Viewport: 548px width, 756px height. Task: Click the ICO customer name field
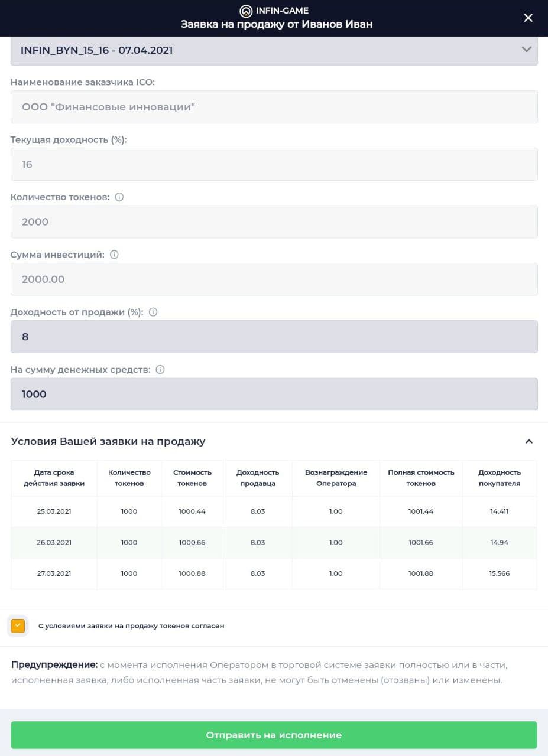pos(274,107)
